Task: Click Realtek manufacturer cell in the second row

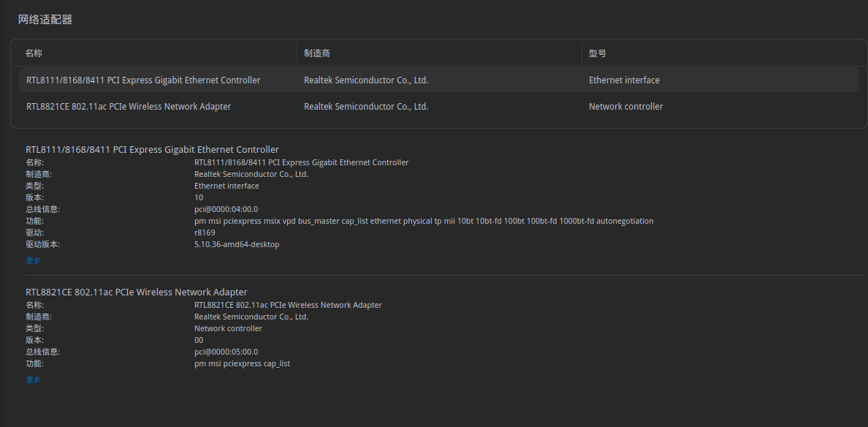Action: coord(365,107)
